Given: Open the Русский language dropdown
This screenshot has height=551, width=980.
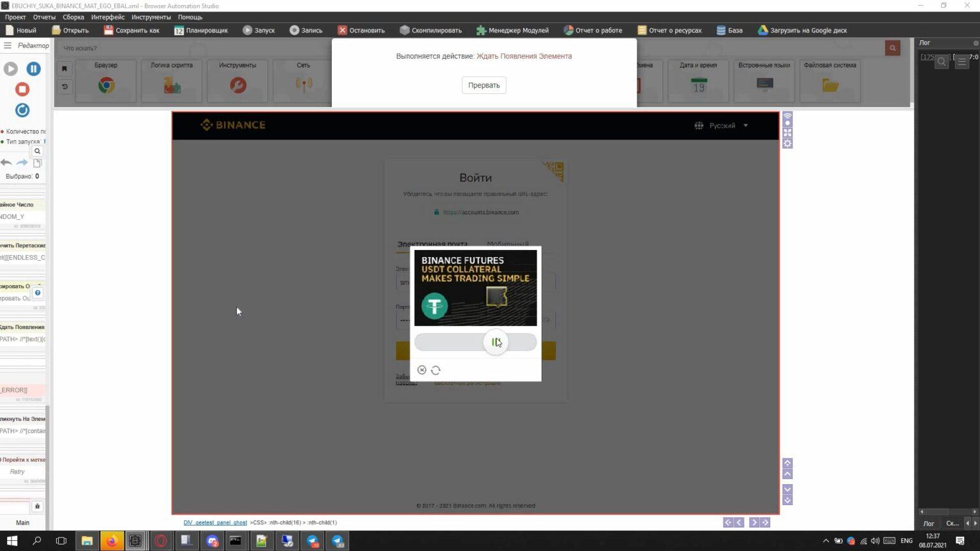Looking at the screenshot, I should pos(721,126).
